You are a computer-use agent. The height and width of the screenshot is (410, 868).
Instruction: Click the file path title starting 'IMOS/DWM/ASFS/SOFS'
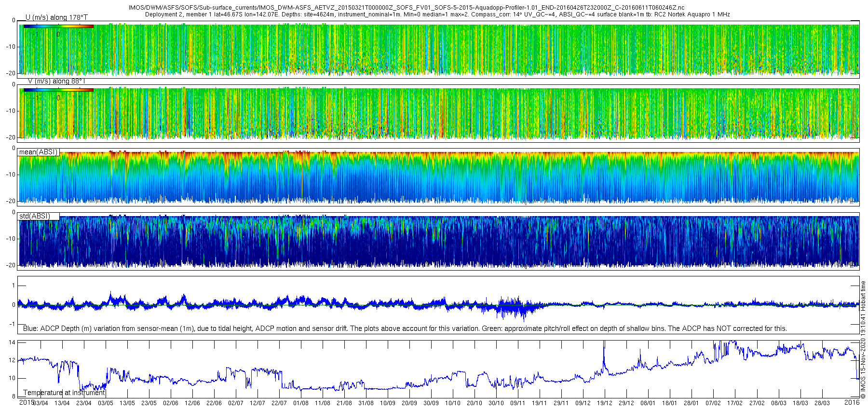pos(407,8)
